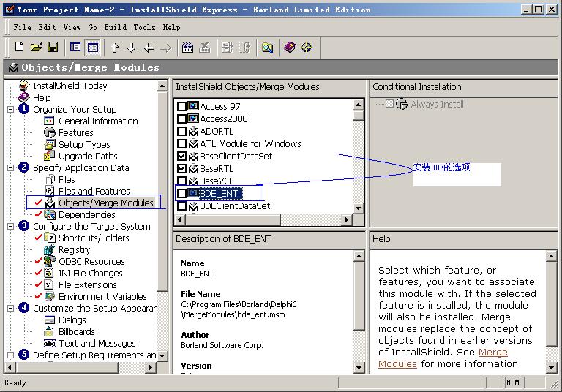Screen dimensions: 562x392
Task: Check the BDE_ENT checkbox
Action: tap(181, 194)
